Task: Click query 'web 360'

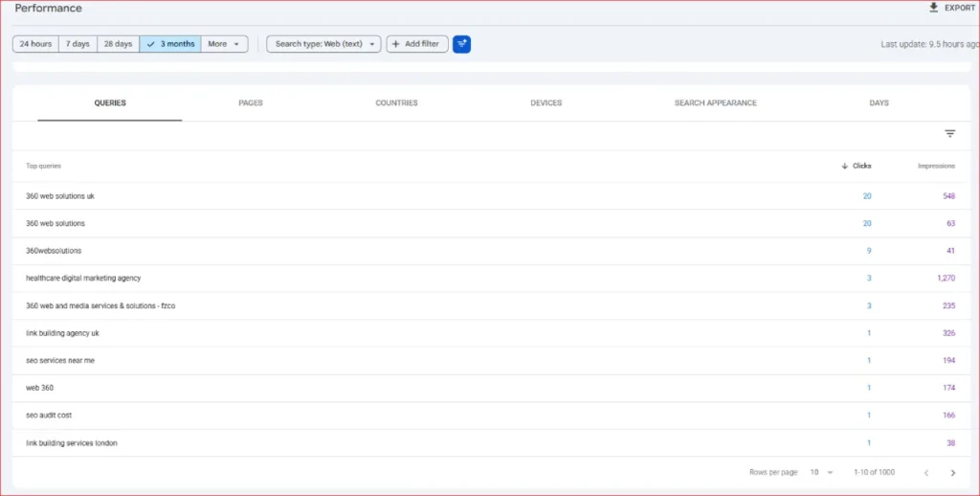Action: [39, 388]
